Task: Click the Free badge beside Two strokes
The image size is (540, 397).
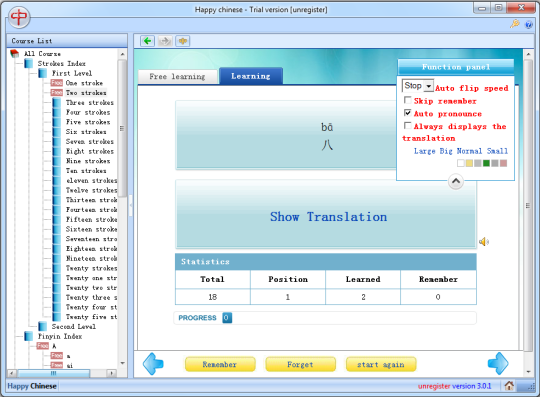Action: coord(56,93)
